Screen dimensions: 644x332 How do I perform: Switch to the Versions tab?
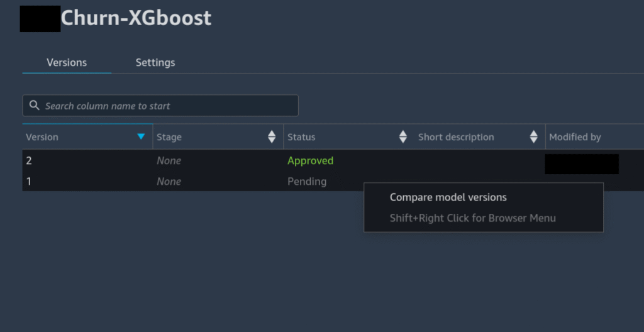pyautogui.click(x=67, y=62)
